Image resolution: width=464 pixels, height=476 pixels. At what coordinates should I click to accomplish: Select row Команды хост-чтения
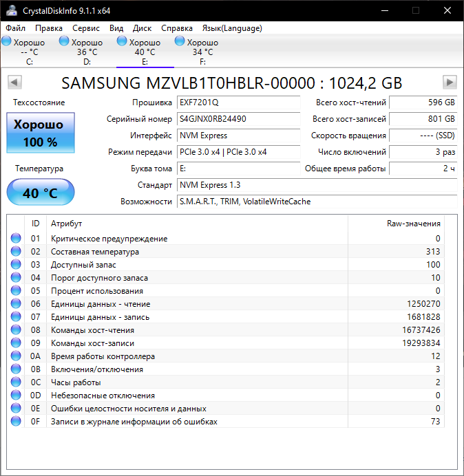[x=226, y=329]
